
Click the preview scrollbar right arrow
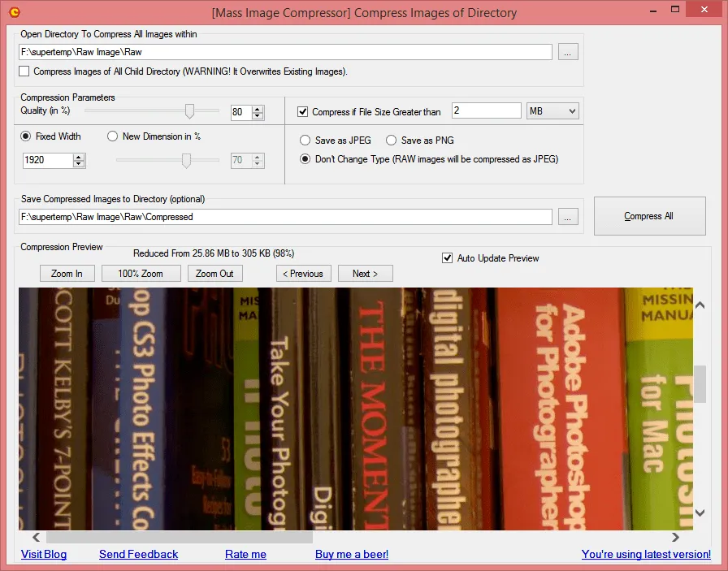(x=675, y=537)
